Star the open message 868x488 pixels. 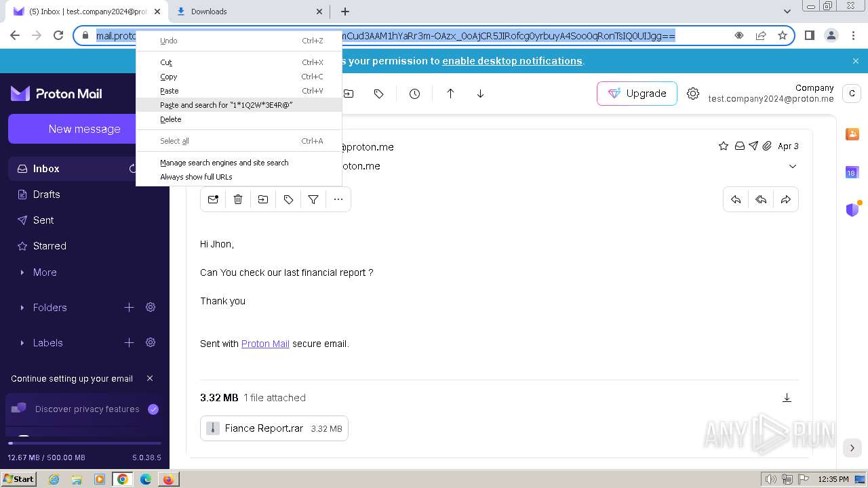(724, 146)
